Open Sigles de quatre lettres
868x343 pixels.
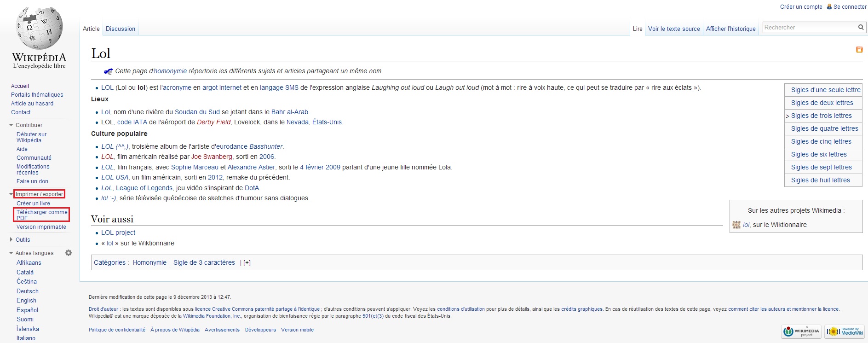coord(825,128)
